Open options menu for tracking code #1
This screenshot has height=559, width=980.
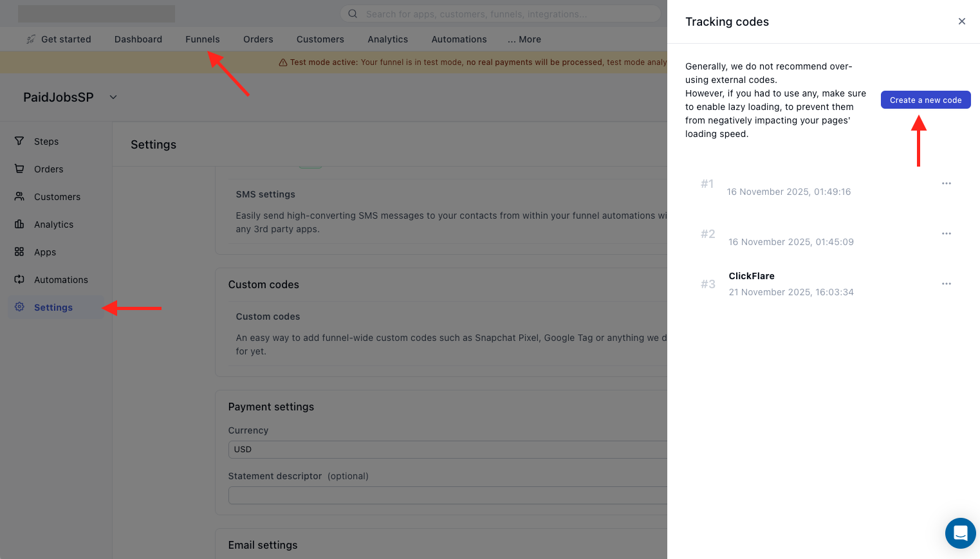click(946, 183)
